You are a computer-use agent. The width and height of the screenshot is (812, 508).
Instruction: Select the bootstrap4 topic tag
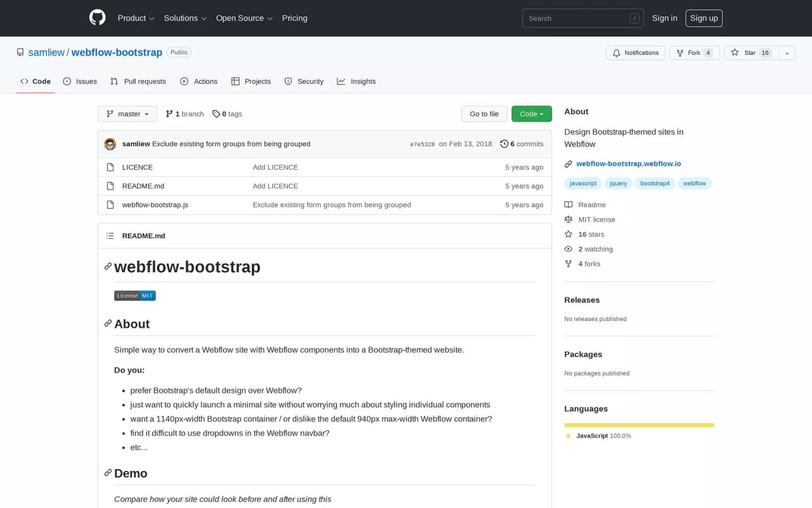(x=655, y=183)
